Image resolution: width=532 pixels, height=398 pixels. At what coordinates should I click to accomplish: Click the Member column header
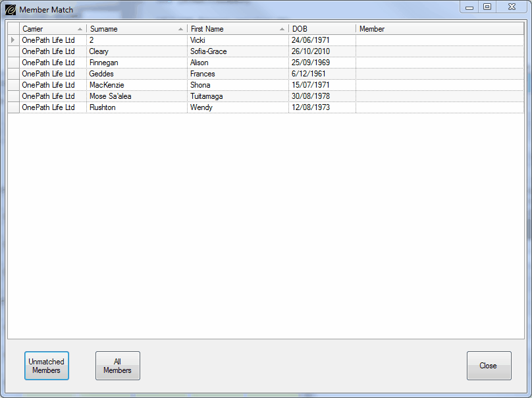440,29
